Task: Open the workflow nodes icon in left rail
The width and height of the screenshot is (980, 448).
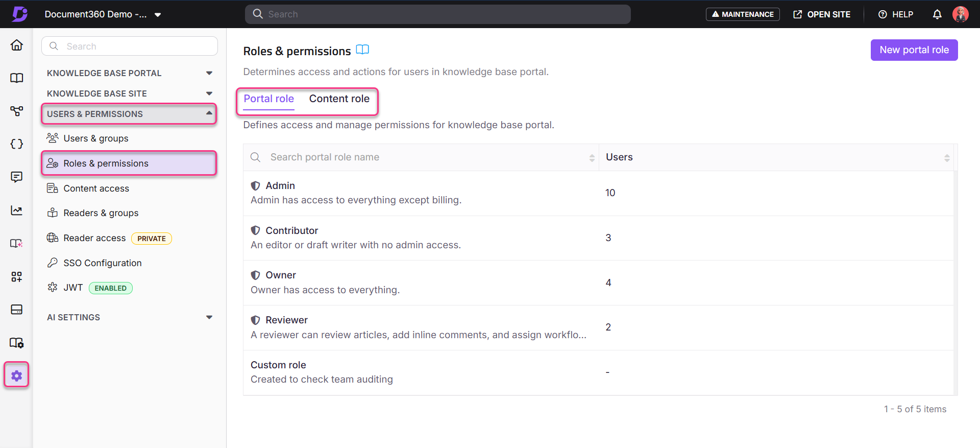Action: (x=17, y=111)
